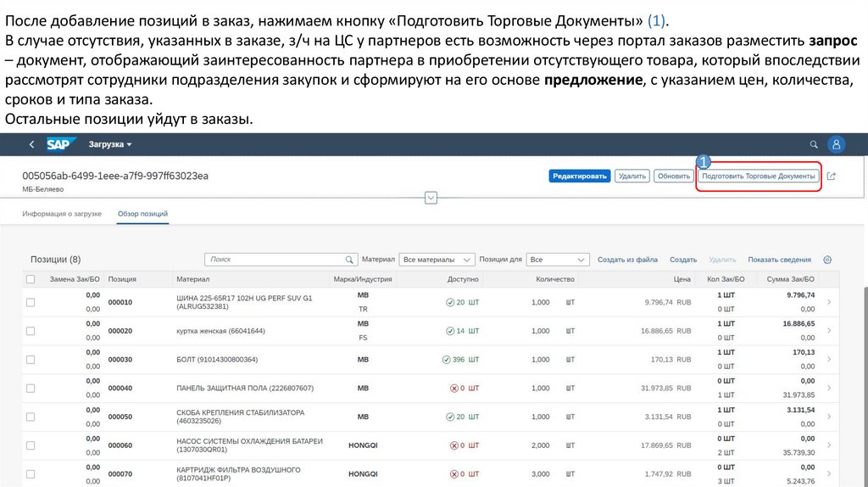The height and width of the screenshot is (487, 868).
Task: Click the share/export icon next to Подготовить Торговые Документы
Action: 831,176
